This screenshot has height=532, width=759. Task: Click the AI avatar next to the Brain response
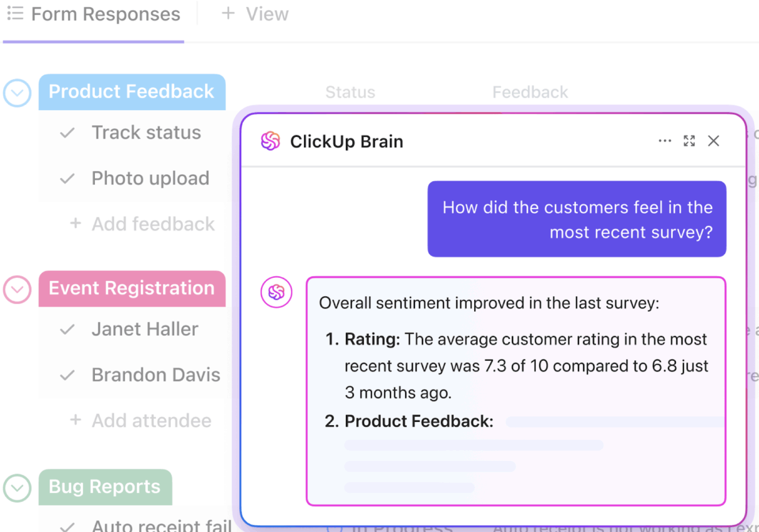click(x=276, y=292)
